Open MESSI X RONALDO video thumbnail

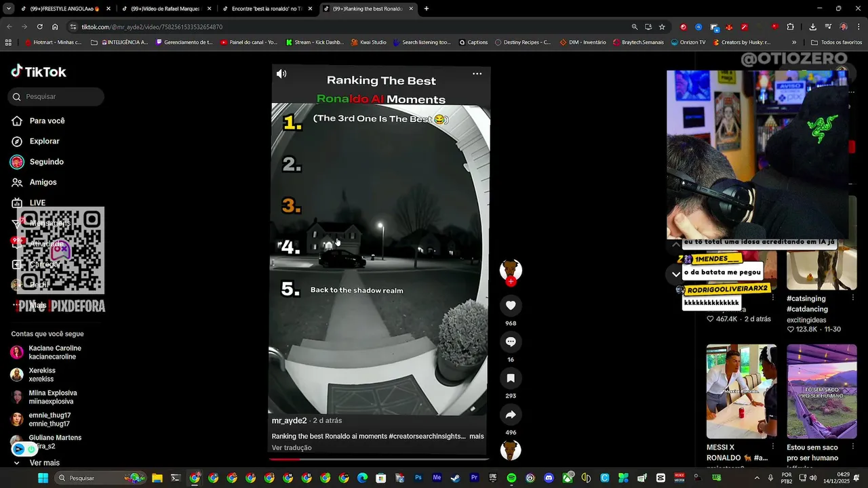point(741,391)
